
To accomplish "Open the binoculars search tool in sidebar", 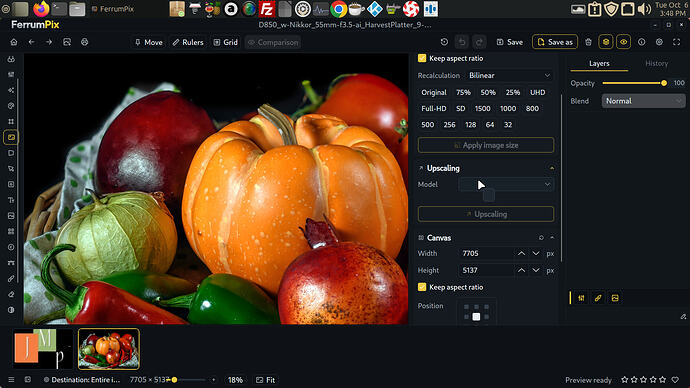I will tap(11, 59).
